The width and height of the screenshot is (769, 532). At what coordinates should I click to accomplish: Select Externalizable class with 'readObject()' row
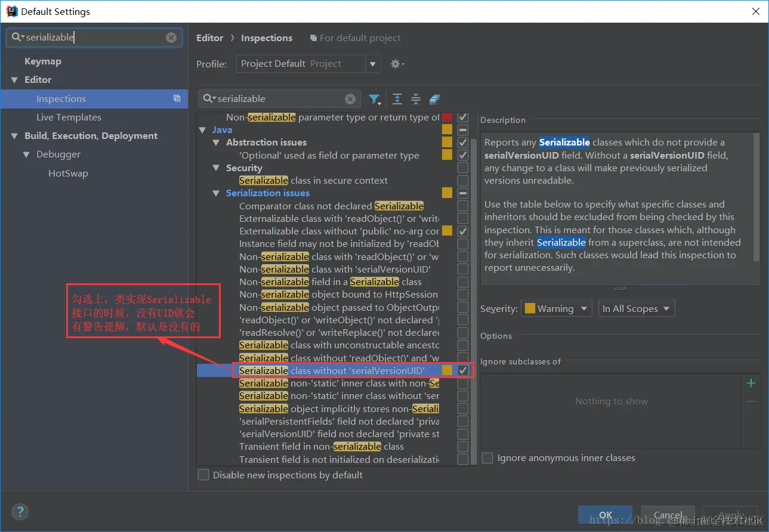(339, 219)
